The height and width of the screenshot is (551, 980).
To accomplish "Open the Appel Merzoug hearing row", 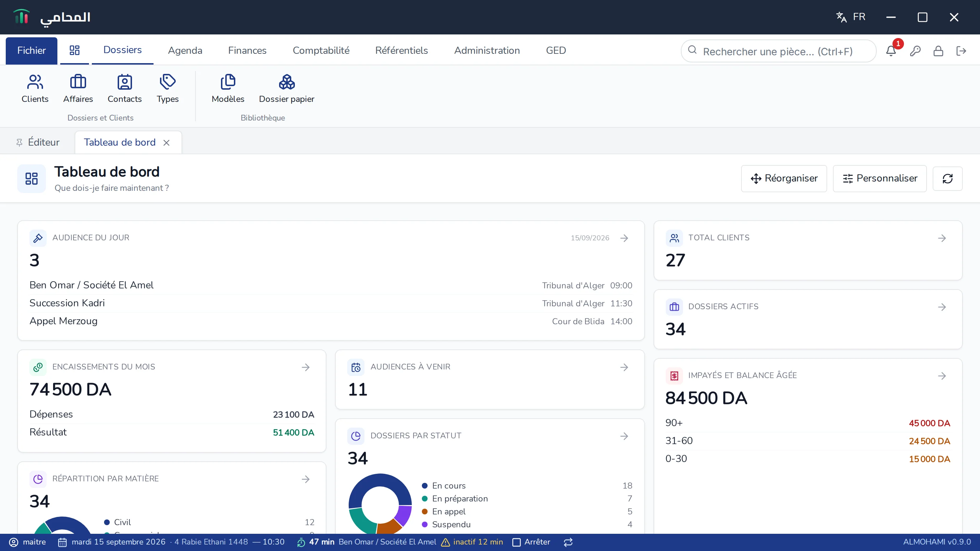I will point(331,321).
